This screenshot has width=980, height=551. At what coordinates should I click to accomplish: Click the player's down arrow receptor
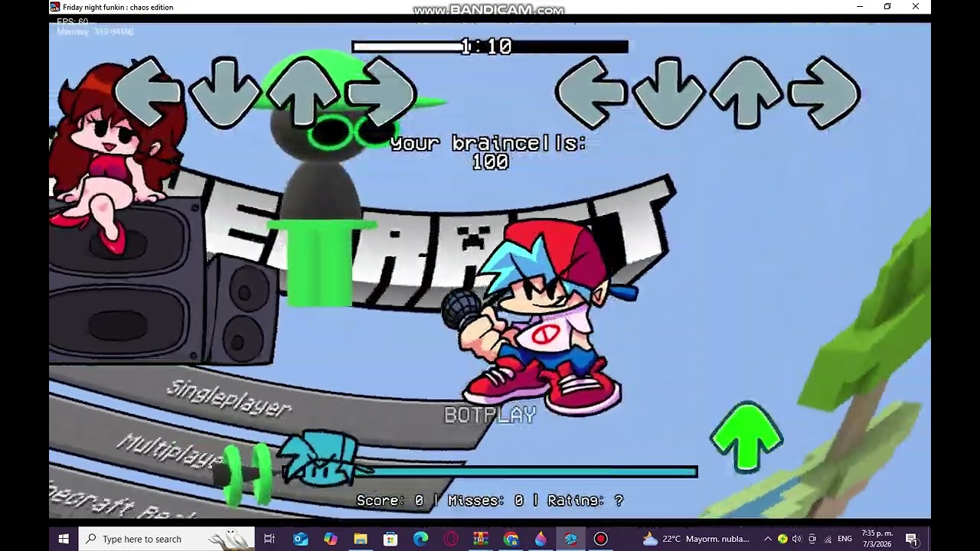click(x=668, y=93)
